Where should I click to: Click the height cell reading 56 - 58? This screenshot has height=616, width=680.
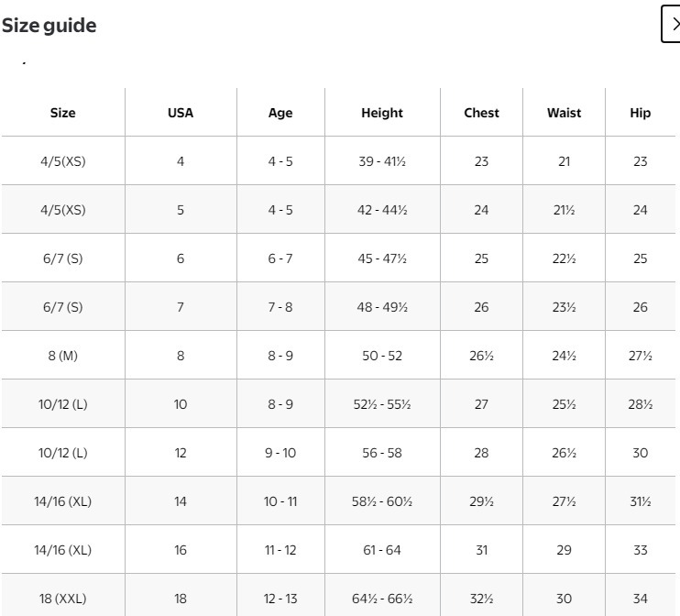click(x=382, y=453)
